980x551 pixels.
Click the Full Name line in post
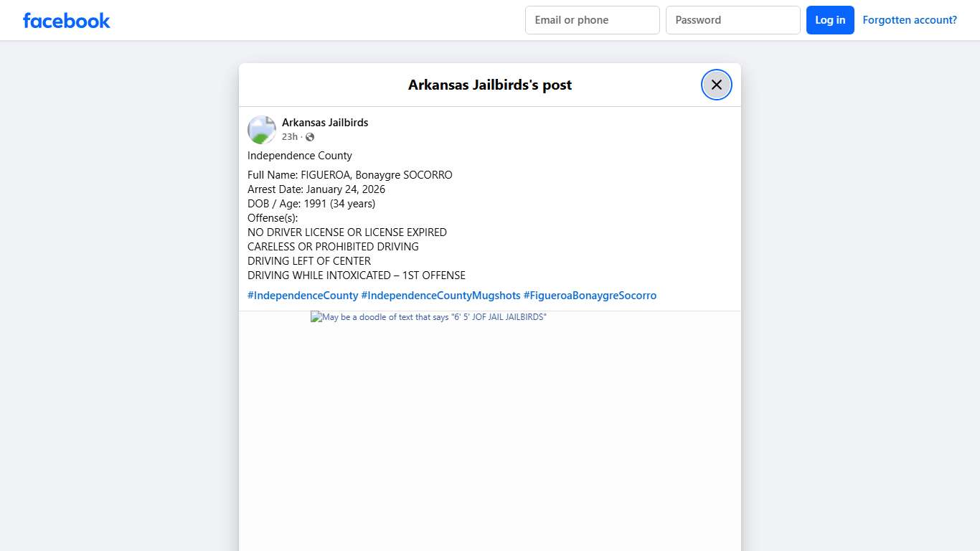pos(349,175)
